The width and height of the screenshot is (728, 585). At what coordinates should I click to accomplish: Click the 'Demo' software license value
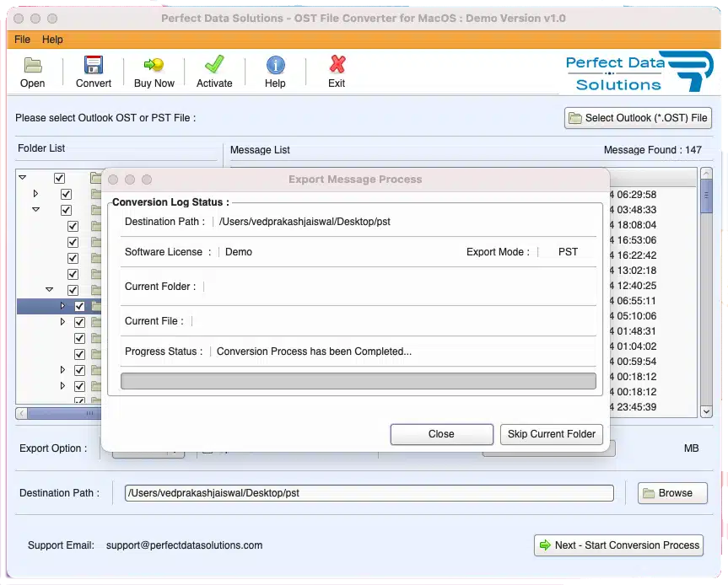pos(239,252)
